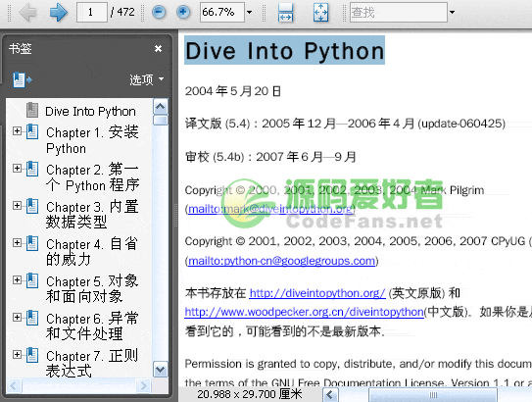The height and width of the screenshot is (402, 532).
Task: Click the 译文版 (5.4) line
Action: (x=345, y=124)
